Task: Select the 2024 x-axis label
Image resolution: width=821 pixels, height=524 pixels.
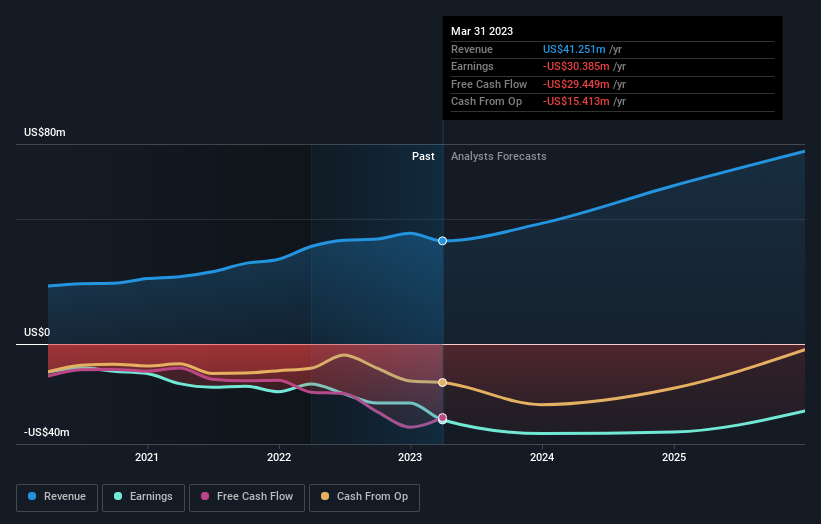Action: [542, 457]
